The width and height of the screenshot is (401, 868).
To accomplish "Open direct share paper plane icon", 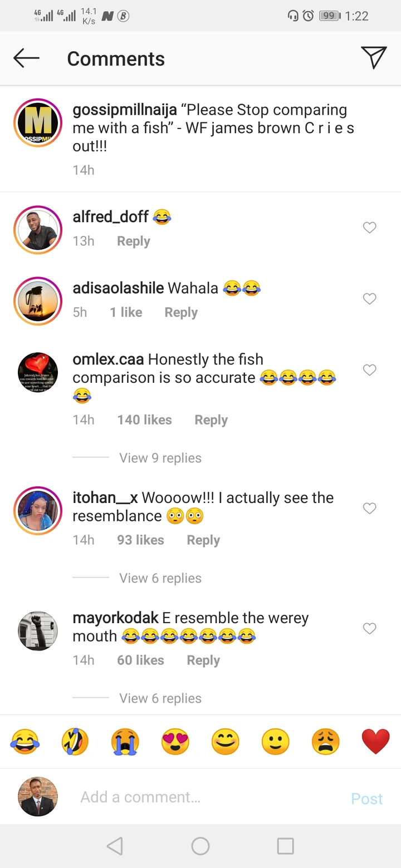I will tap(374, 58).
